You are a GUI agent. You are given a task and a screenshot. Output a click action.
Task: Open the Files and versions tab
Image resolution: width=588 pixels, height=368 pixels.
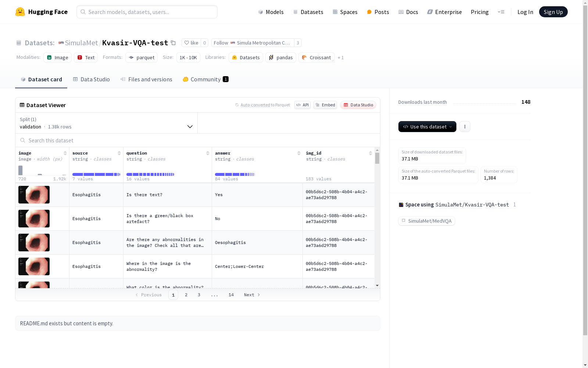coord(146,79)
